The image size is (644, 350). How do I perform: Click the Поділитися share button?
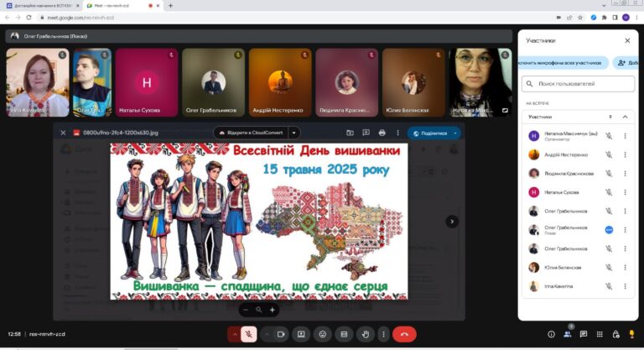[434, 133]
